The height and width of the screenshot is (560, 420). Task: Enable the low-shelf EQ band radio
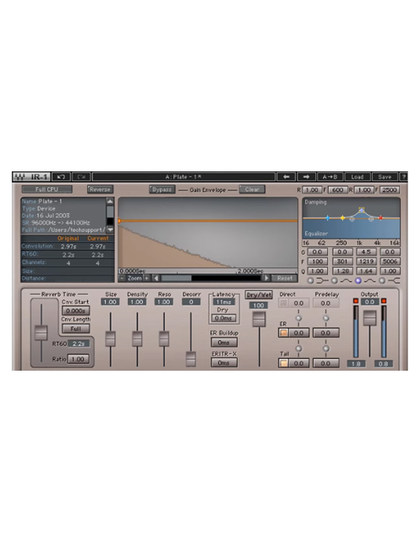click(x=310, y=281)
